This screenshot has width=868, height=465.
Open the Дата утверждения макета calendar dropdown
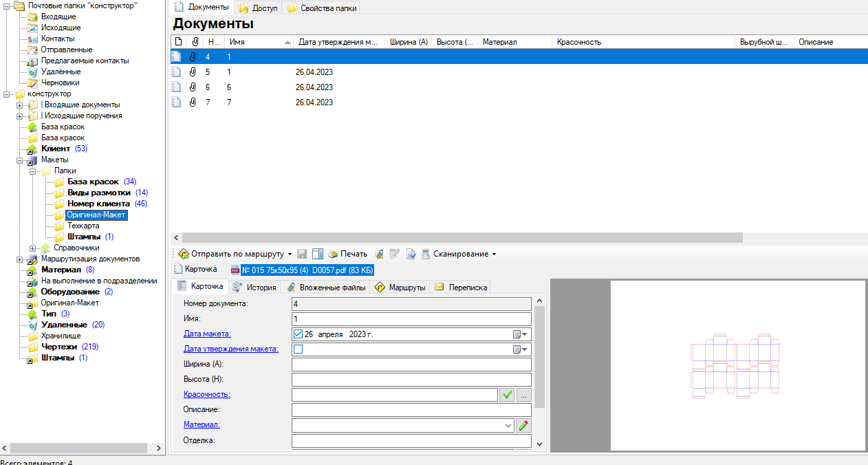click(x=520, y=349)
